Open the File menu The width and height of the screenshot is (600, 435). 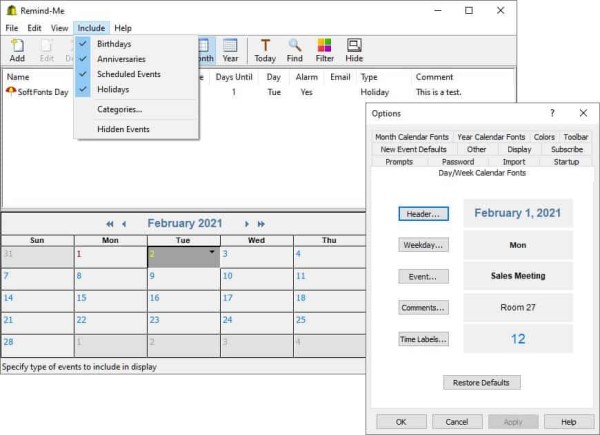[11, 28]
